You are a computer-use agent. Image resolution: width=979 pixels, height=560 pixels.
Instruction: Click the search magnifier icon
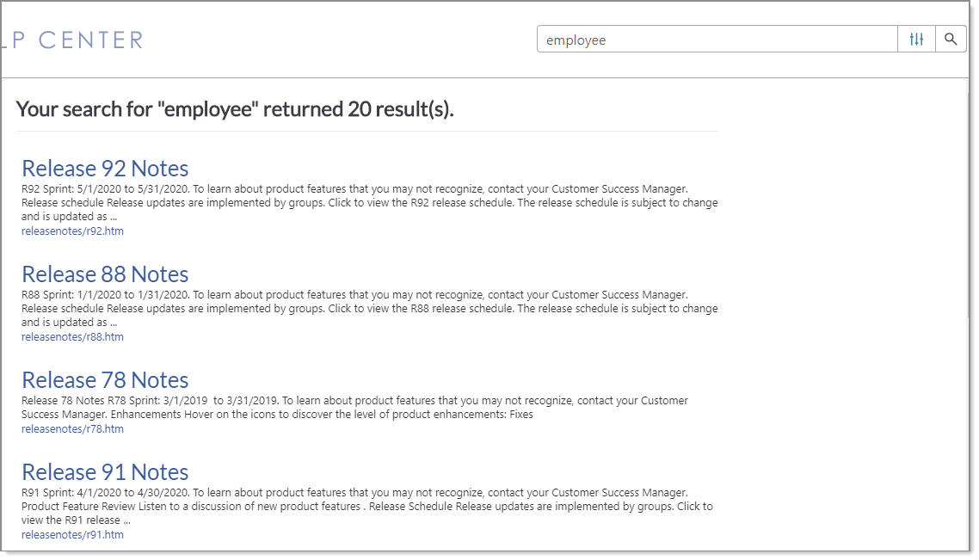tap(951, 40)
